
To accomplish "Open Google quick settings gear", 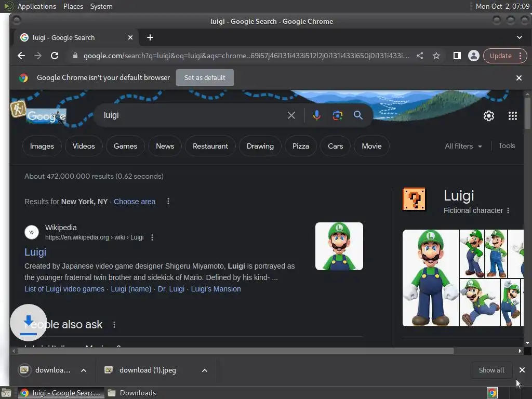I will pos(488,116).
